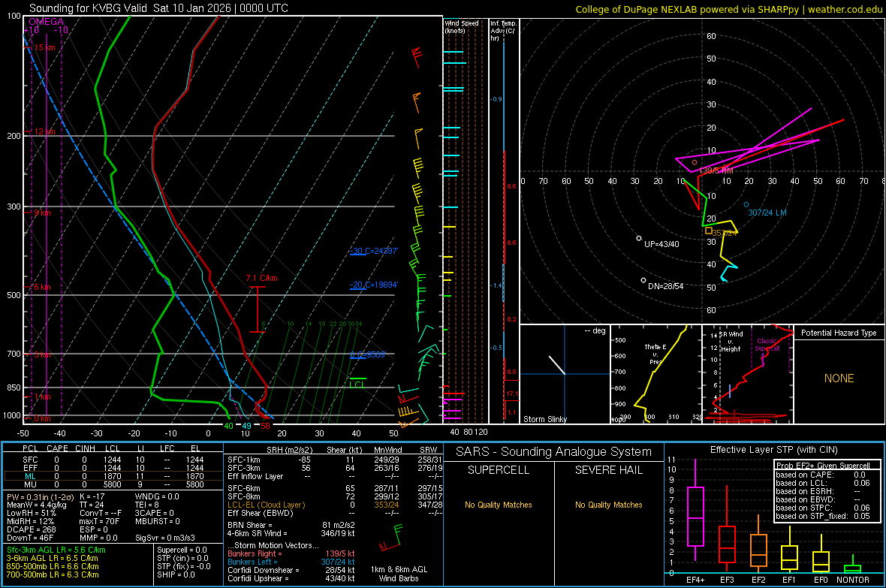Click the based on LCL: probability row

[823, 483]
